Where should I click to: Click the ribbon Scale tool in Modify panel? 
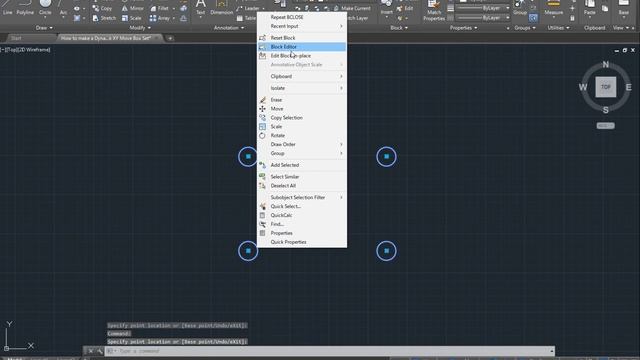(x=131, y=18)
